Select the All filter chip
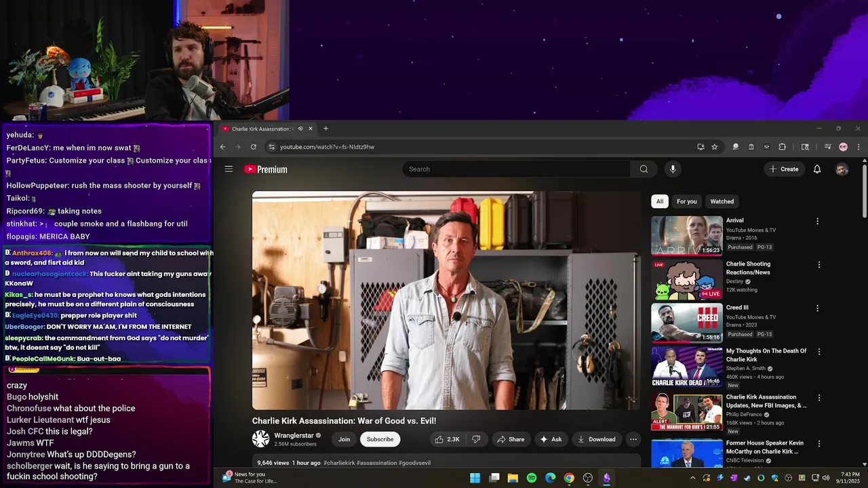This screenshot has width=868, height=488. tap(659, 201)
